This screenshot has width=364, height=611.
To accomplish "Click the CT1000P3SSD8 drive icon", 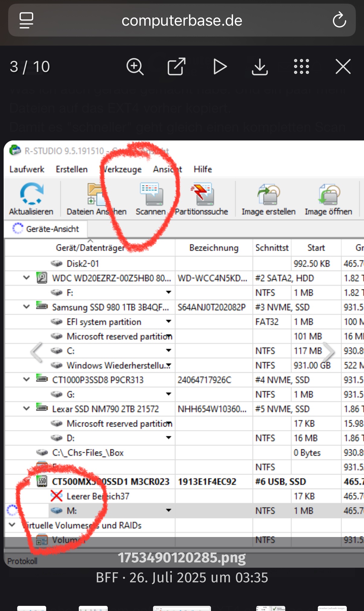I will coord(42,379).
